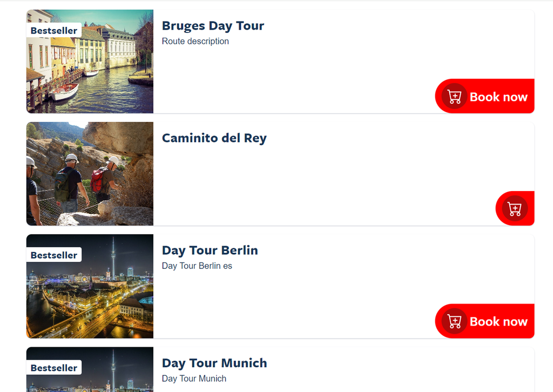This screenshot has width=553, height=392.
Task: Open the Day Tour Berlin title
Action: pos(210,251)
